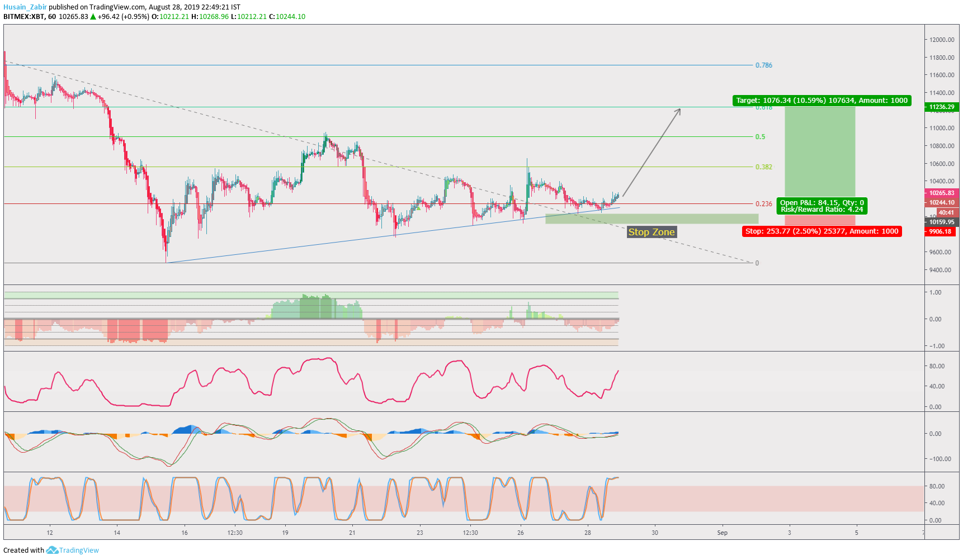This screenshot has height=560, width=963.
Task: Click the H:10268.96 high value in header
Action: pos(210,17)
